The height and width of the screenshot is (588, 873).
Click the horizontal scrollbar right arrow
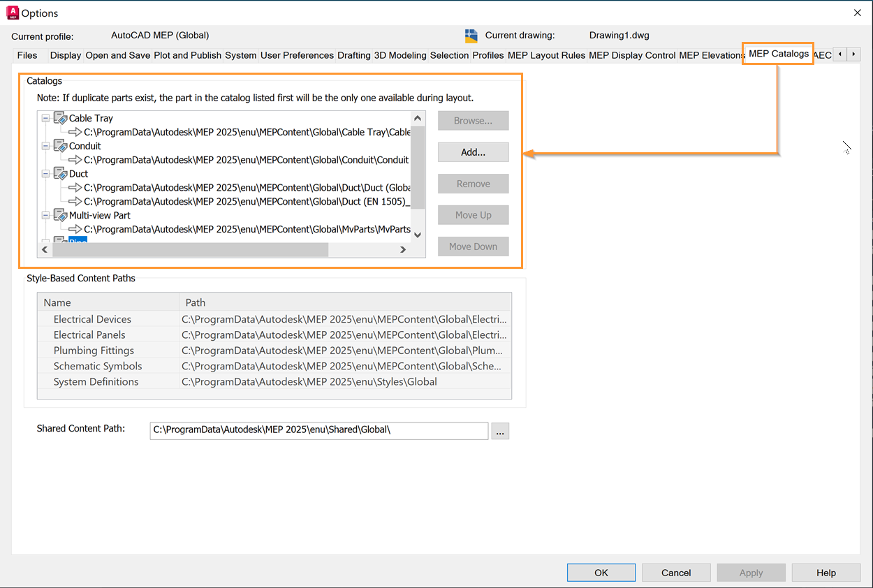[x=403, y=249]
